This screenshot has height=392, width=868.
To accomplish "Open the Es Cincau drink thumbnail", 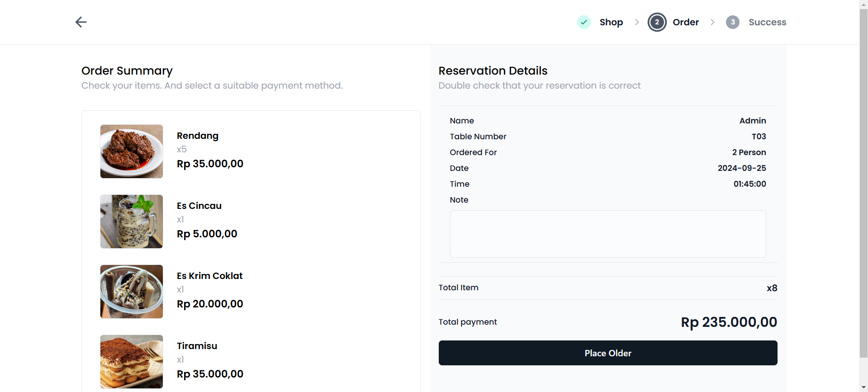I will pyautogui.click(x=132, y=222).
